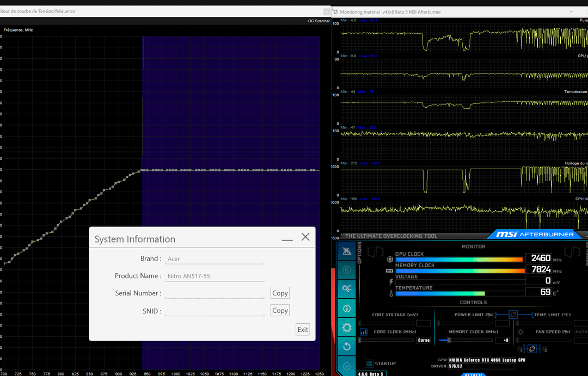
Task: Open Afterburner settings gear in sidebar
Action: point(346,328)
